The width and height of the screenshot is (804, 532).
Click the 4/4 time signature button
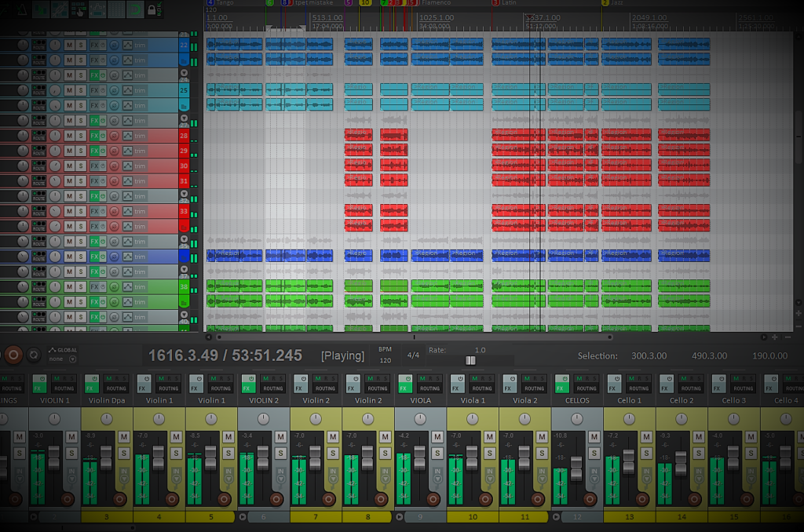[413, 355]
